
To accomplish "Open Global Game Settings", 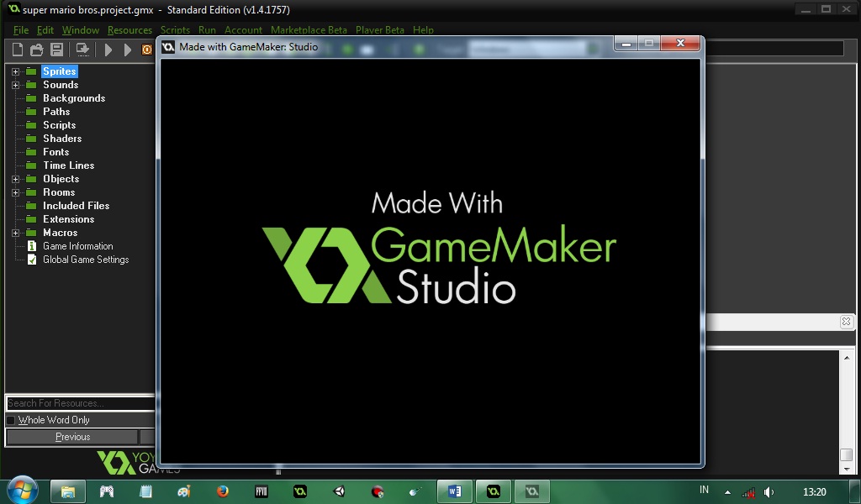I will point(87,259).
